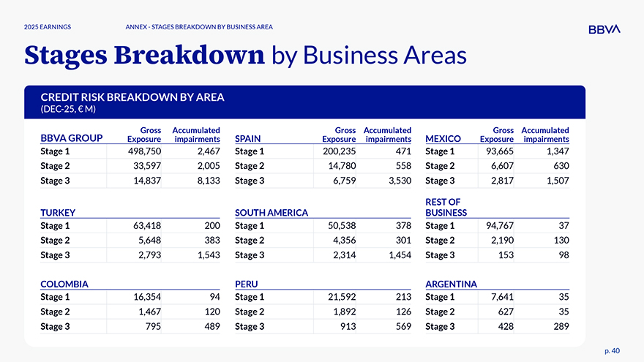The width and height of the screenshot is (644, 362).
Task: Select Mexico Stage 2 impairments 630
Action: [561, 166]
